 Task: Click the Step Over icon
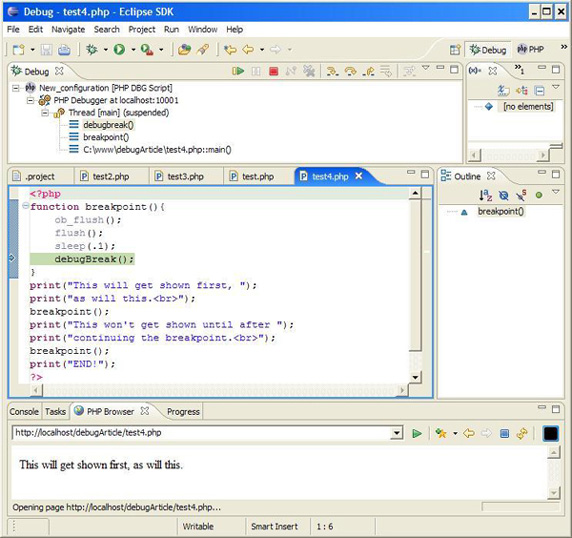tap(350, 71)
